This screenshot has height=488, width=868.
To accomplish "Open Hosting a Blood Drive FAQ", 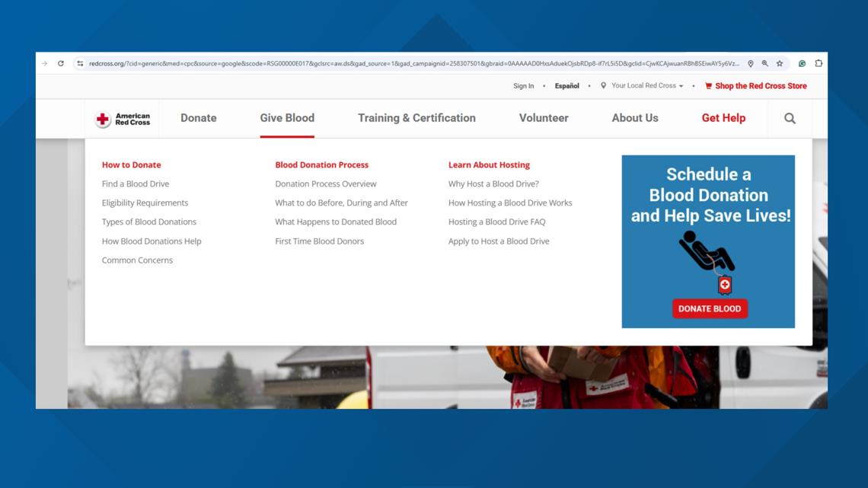I will pyautogui.click(x=496, y=222).
